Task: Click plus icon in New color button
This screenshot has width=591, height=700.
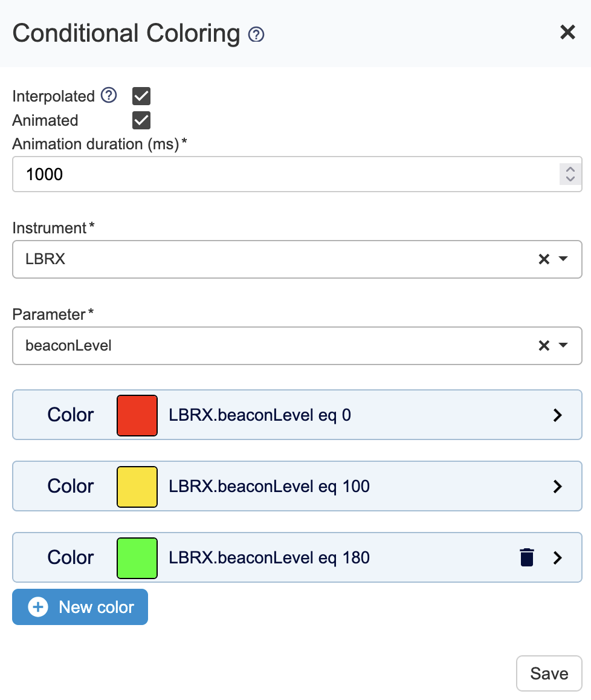Action: [38, 607]
